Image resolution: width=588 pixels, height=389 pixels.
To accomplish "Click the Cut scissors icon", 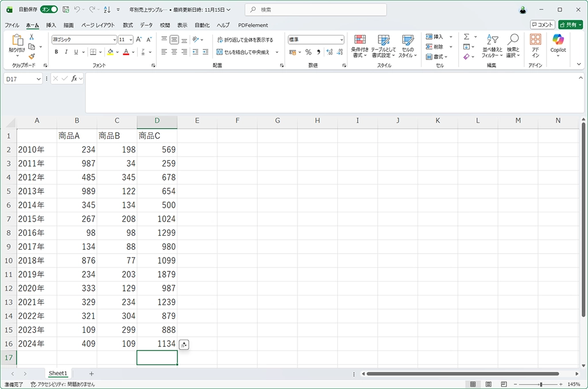I will tap(32, 37).
